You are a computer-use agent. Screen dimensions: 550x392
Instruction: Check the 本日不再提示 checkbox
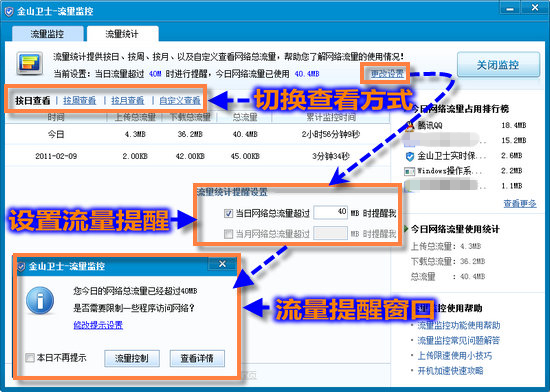coord(30,358)
